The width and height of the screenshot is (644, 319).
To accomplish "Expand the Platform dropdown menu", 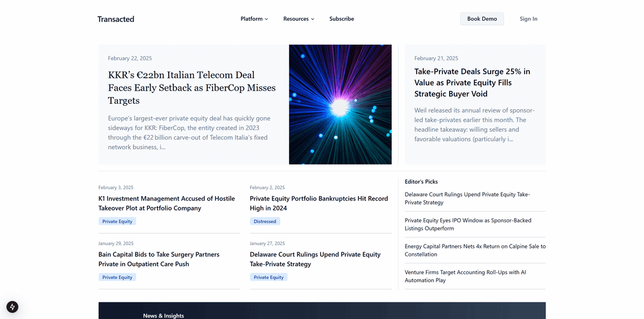I will click(254, 19).
